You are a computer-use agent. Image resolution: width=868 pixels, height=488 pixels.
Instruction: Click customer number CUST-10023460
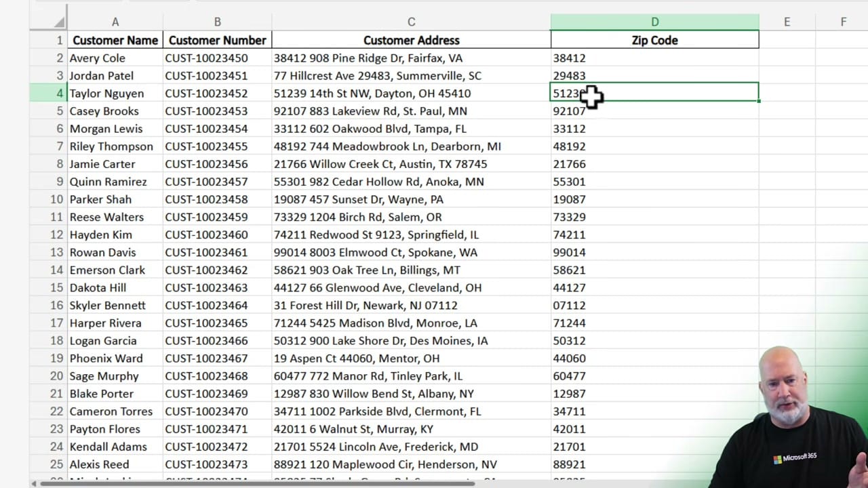coord(217,235)
